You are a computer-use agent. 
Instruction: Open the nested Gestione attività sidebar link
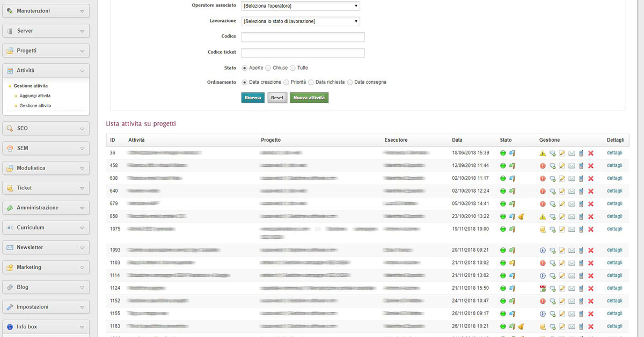35,106
